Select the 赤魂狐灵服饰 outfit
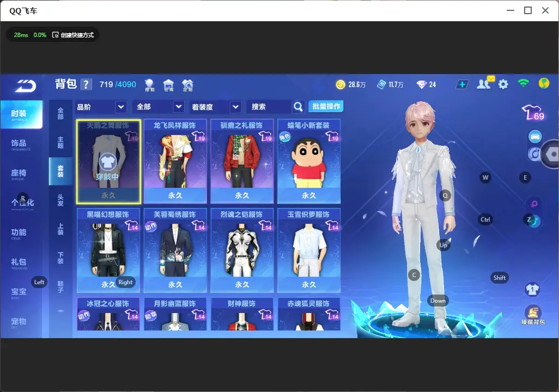 [309, 314]
